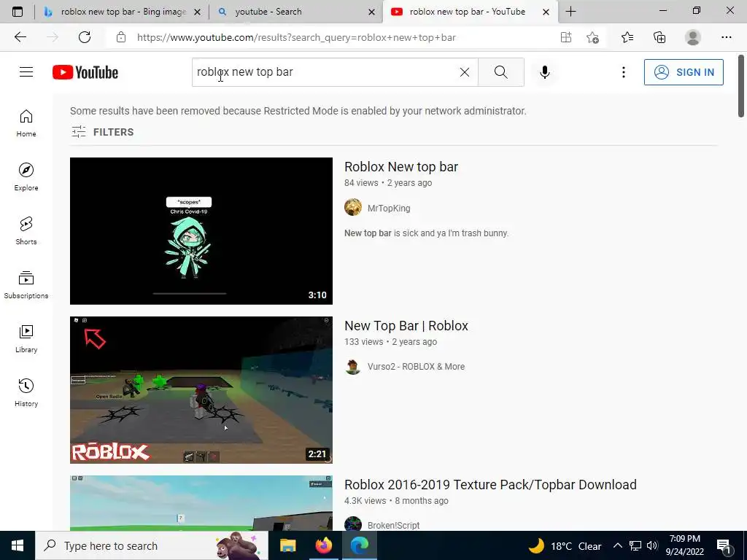
Task: Open the Texture Pack/Topbar Download video thumbnail
Action: coord(201,503)
